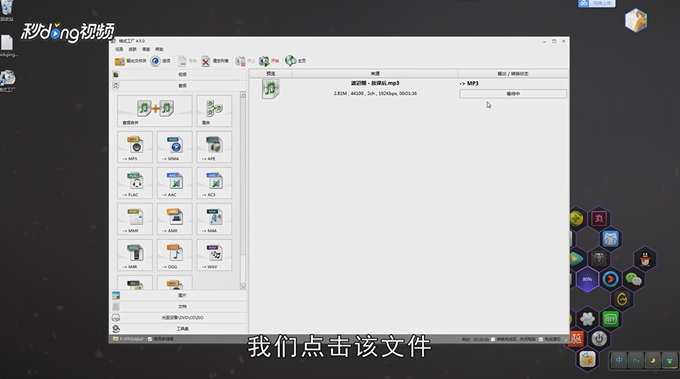Expand the Utilities toolbox section

click(x=179, y=329)
